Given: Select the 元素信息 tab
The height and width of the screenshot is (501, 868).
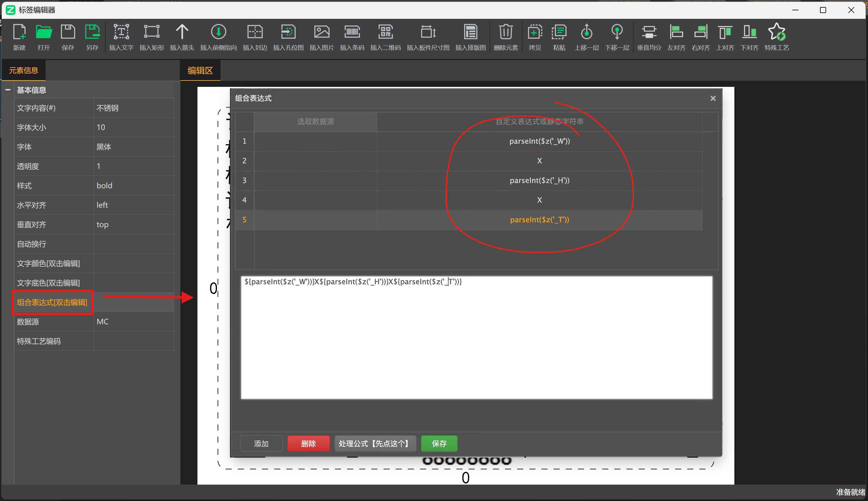Looking at the screenshot, I should pos(23,70).
